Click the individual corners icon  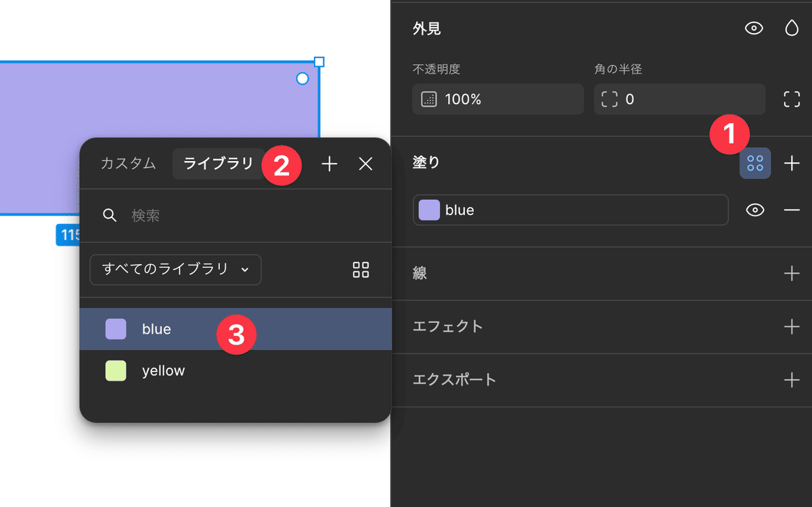(791, 100)
